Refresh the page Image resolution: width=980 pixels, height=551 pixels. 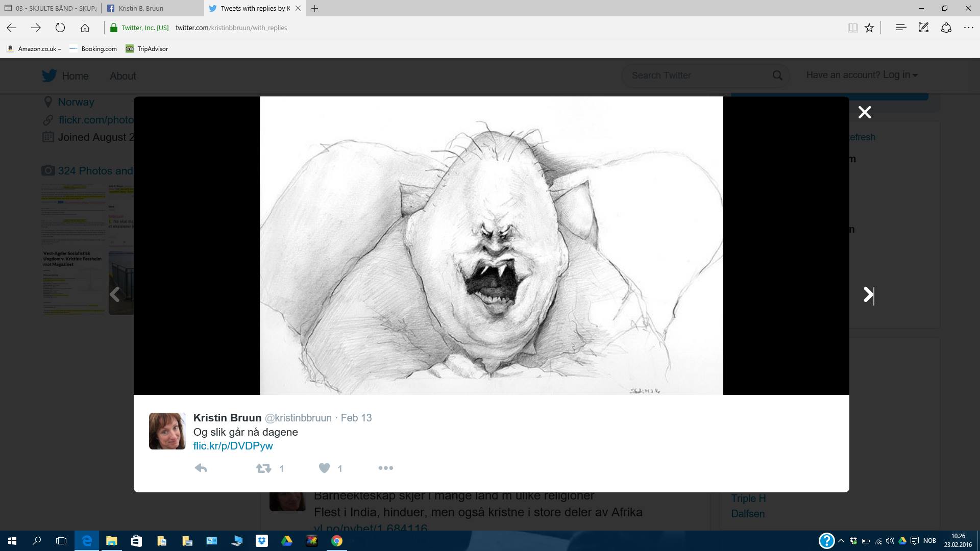[60, 28]
